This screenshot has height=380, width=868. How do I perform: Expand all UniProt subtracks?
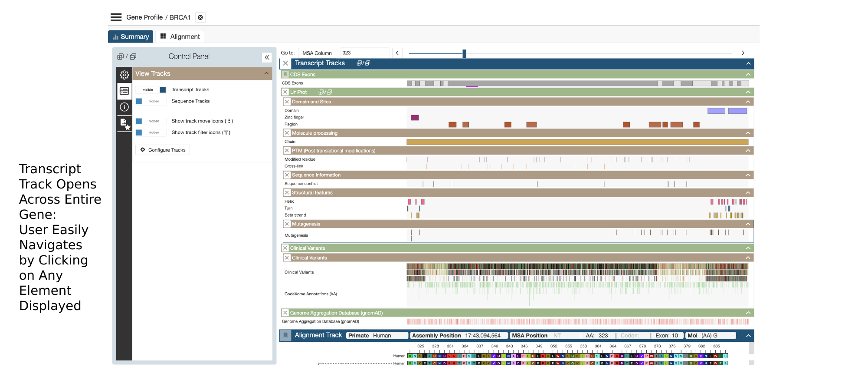point(321,92)
